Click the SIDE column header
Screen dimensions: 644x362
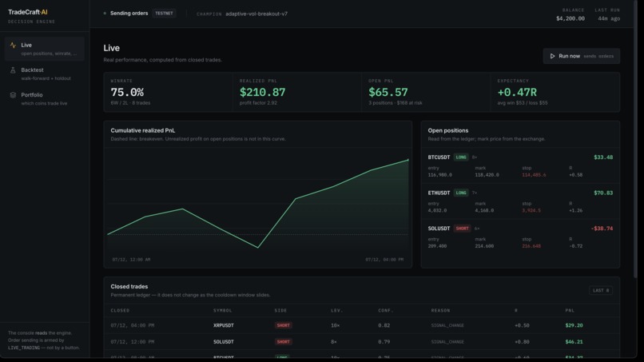tap(280, 310)
